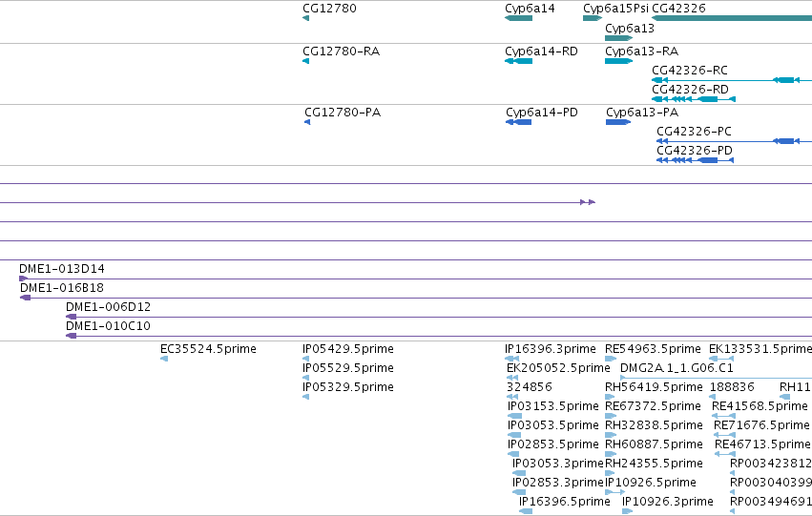The width and height of the screenshot is (812, 516).
Task: Click the CG42326-PD protein label
Action: tap(695, 151)
